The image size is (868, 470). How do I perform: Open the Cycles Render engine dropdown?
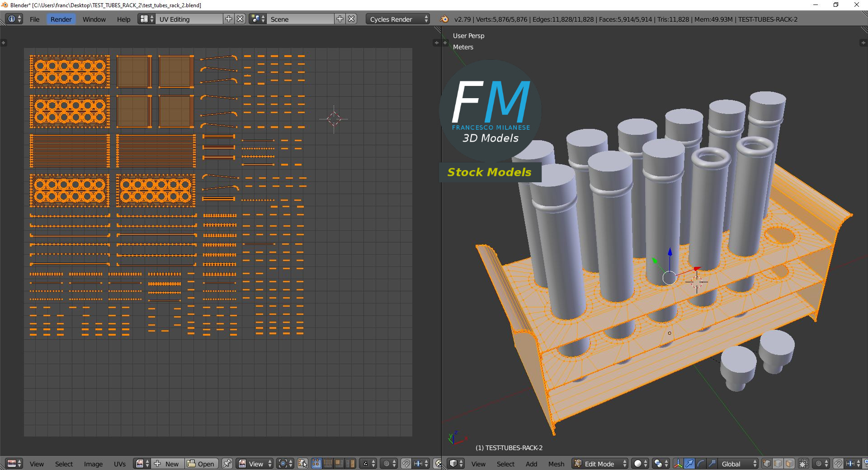399,19
